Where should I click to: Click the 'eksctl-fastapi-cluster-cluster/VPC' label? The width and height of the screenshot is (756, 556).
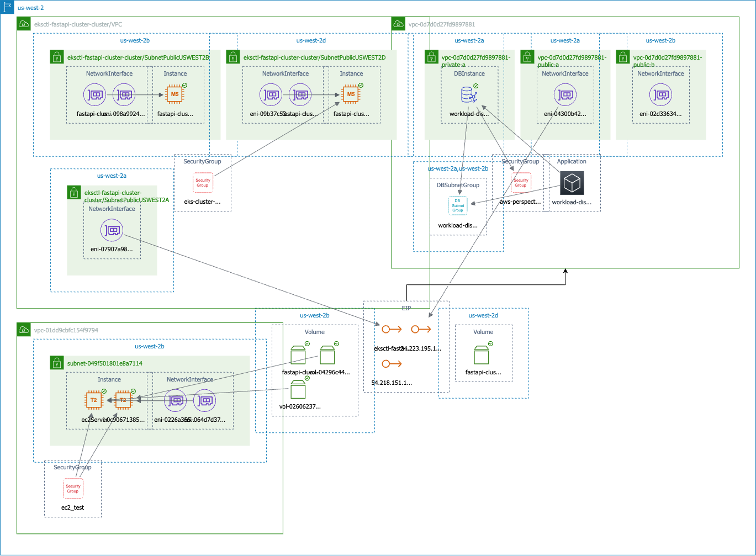tap(78, 24)
